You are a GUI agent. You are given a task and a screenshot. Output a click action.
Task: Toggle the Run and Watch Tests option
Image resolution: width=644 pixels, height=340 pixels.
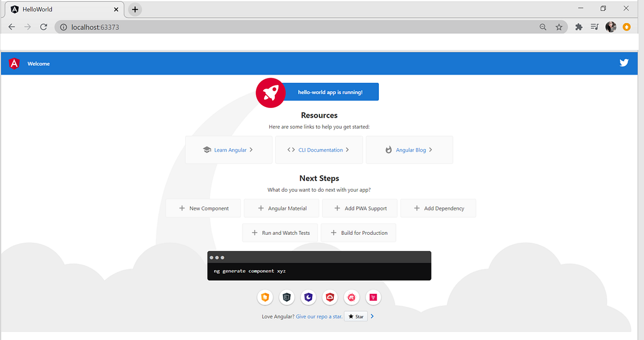tap(280, 233)
